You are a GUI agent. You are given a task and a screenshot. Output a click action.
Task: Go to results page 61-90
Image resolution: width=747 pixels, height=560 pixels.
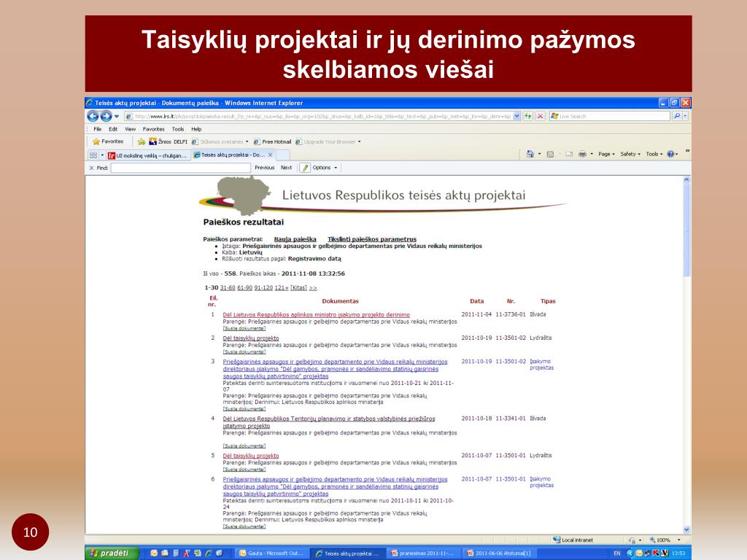click(x=245, y=288)
